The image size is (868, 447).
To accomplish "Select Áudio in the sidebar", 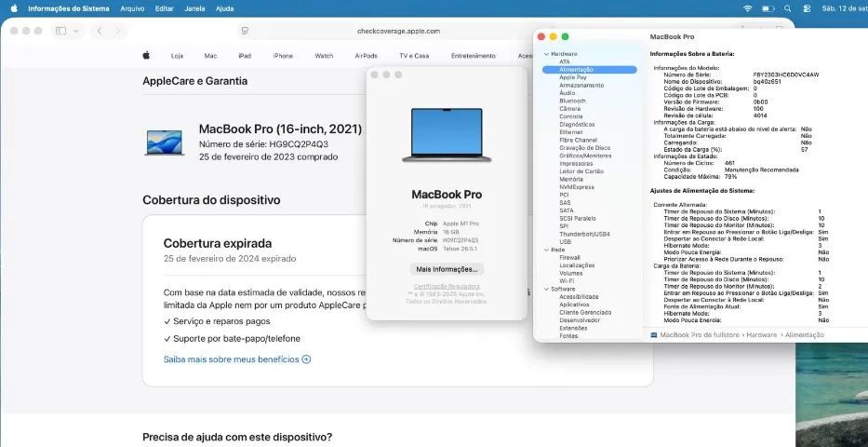I will pos(567,93).
